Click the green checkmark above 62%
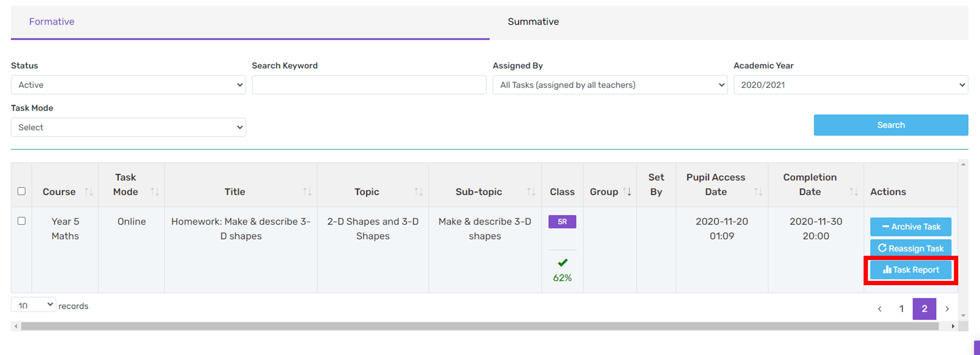The width and height of the screenshot is (980, 355). 562,262
